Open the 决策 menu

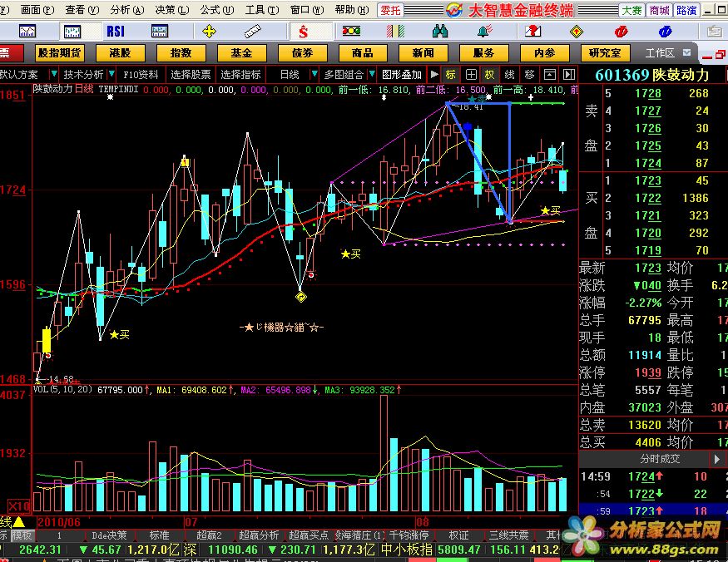pyautogui.click(x=171, y=9)
